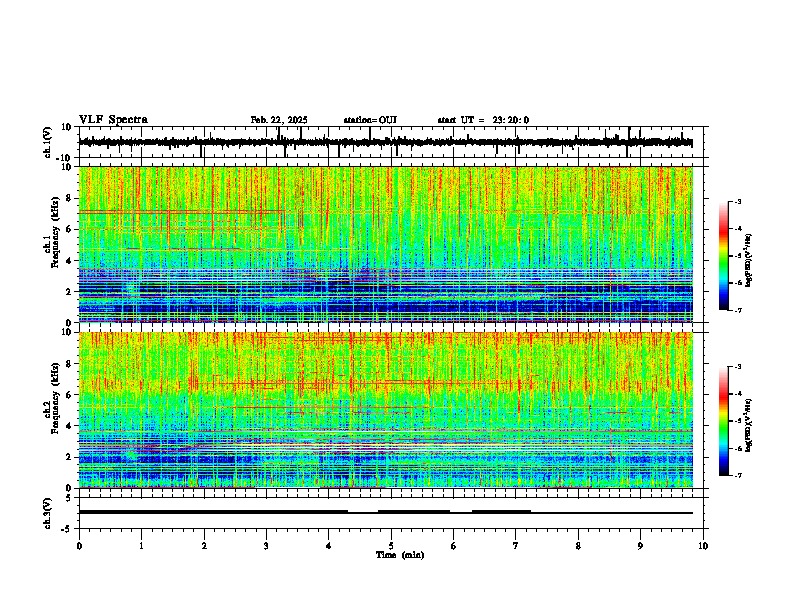This screenshot has height=612, width=792.
Task: Click time axis tick label "2"
Action: coord(204,546)
